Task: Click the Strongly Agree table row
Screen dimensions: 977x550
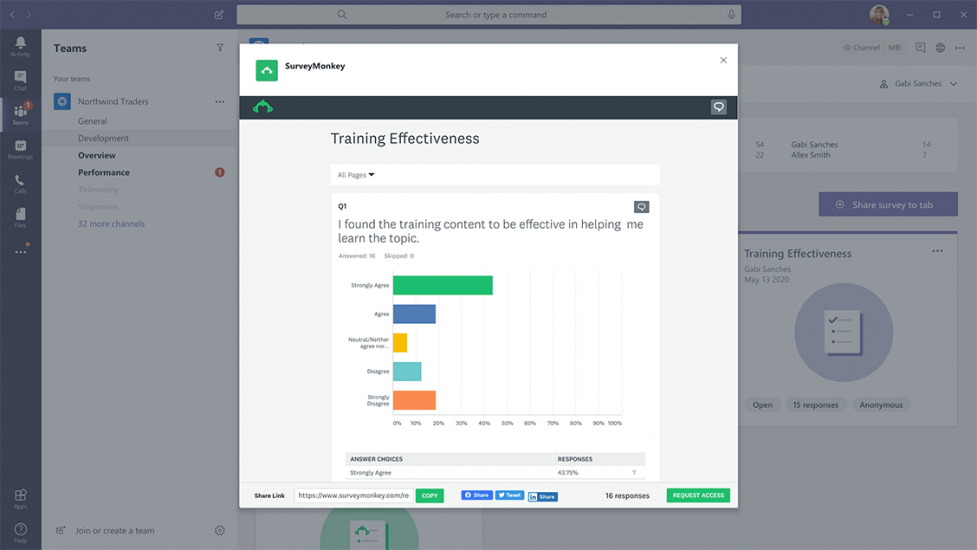Action: [495, 473]
